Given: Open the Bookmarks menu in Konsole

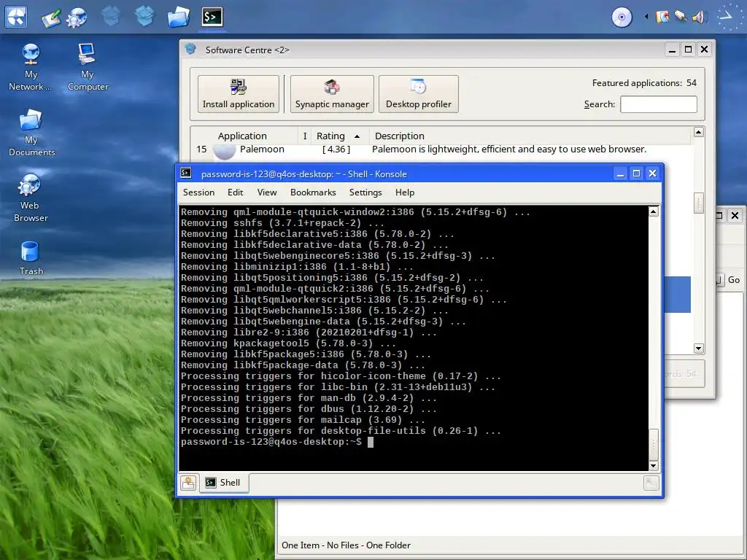Looking at the screenshot, I should (x=313, y=192).
